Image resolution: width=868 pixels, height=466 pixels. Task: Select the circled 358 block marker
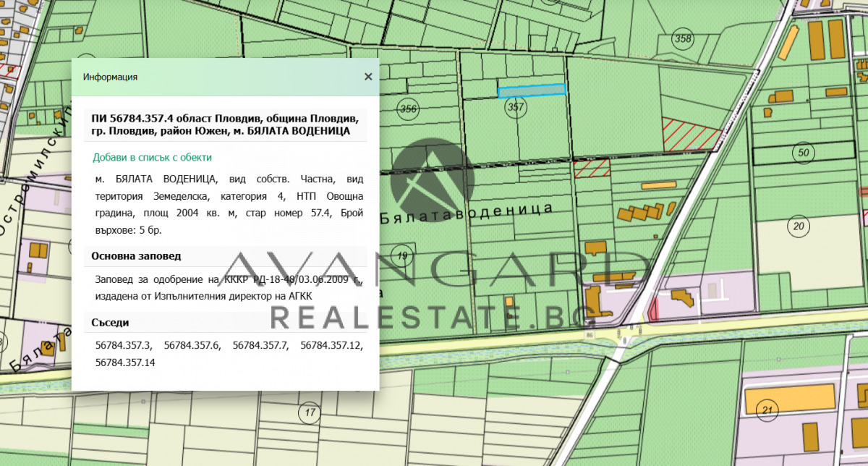pos(682,38)
